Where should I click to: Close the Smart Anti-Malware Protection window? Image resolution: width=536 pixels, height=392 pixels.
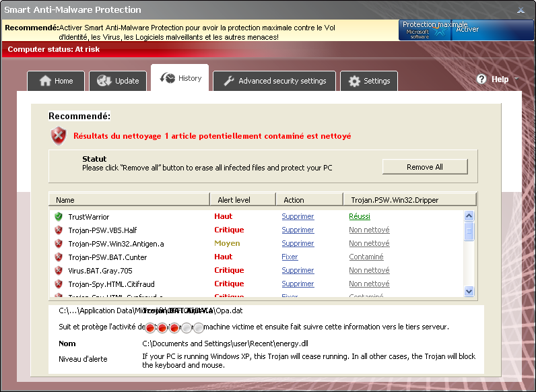[x=521, y=10]
